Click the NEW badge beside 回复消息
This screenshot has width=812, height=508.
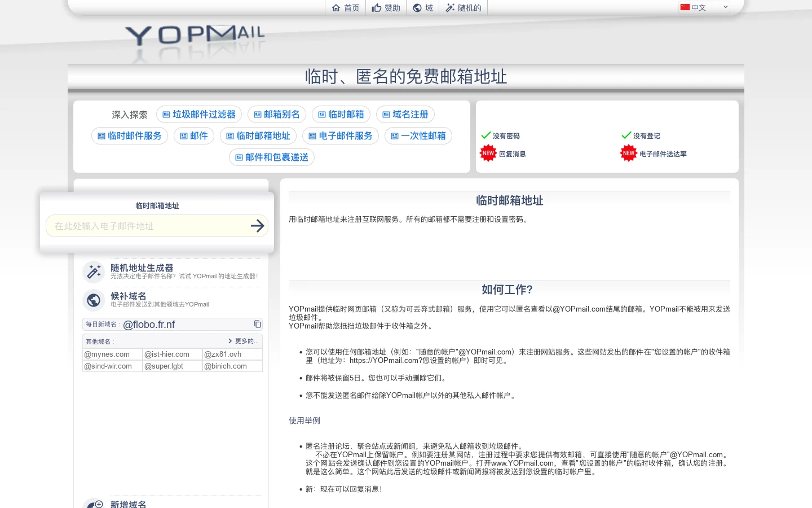coord(488,153)
